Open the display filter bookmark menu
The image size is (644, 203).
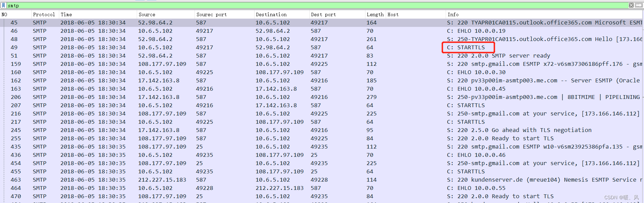coord(3,5)
